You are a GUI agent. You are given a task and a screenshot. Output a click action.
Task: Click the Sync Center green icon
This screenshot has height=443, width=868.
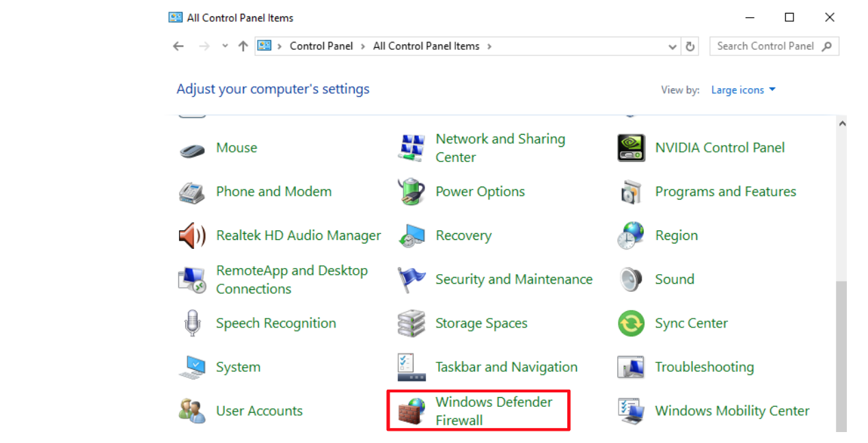631,323
